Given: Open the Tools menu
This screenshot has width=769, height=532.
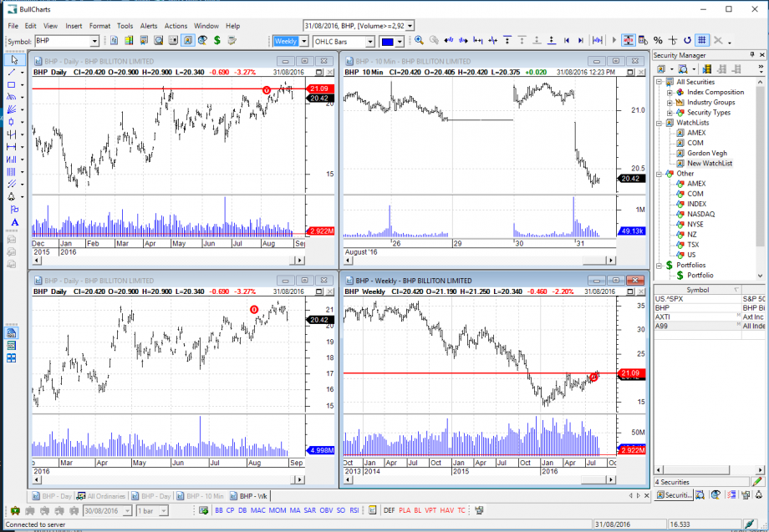Looking at the screenshot, I should coord(125,25).
